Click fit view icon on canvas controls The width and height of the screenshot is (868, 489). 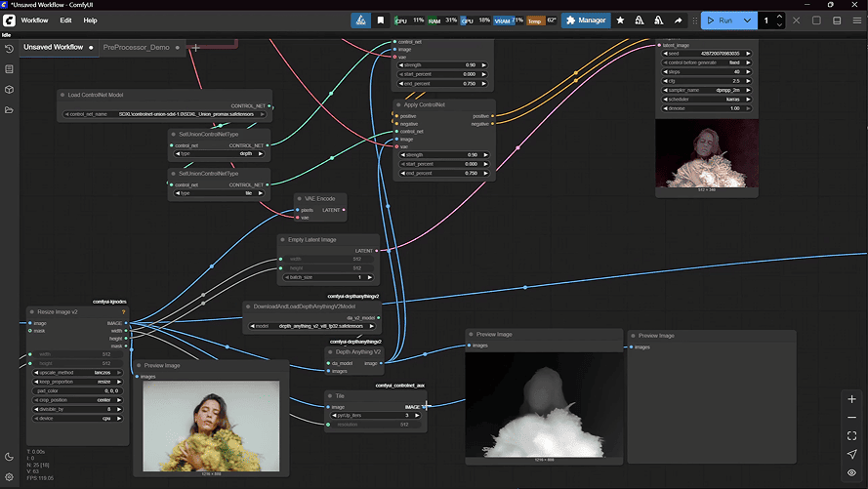[x=852, y=435]
